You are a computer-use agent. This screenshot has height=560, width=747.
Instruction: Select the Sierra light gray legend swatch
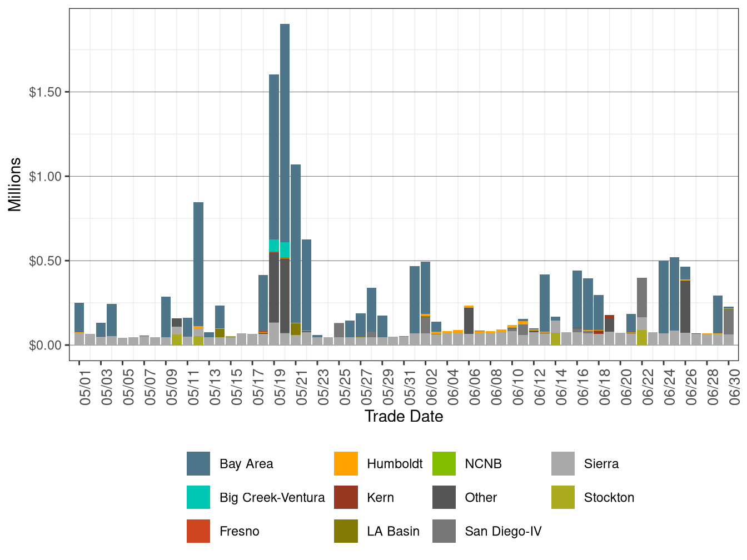tap(563, 464)
